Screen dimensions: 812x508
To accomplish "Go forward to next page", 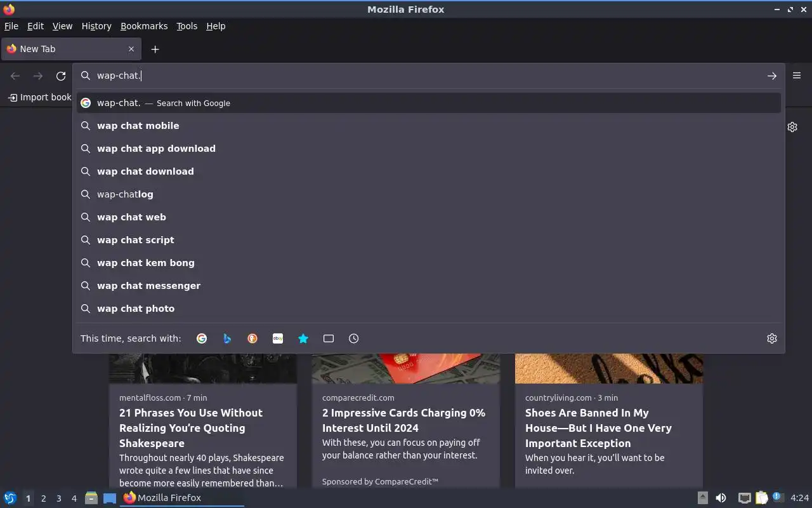I will click(38, 76).
